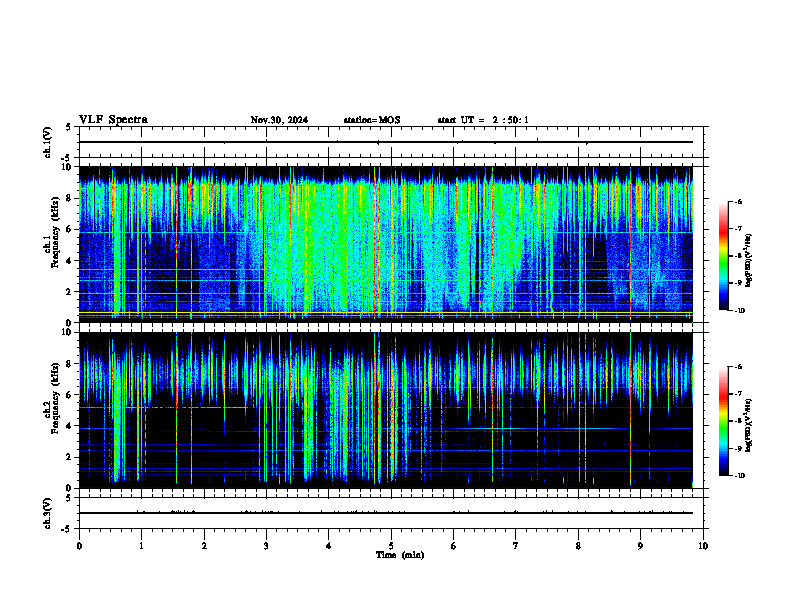Click the "Time (min)" x-axis label
This screenshot has width=792, height=612.
click(x=400, y=555)
